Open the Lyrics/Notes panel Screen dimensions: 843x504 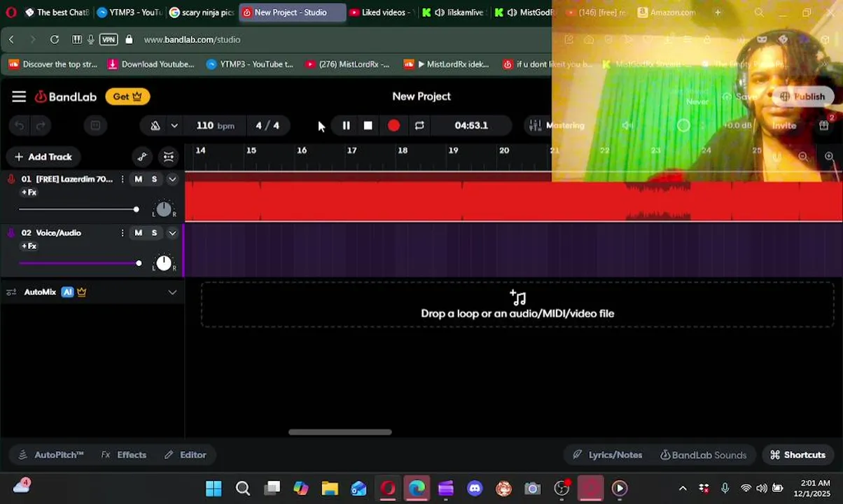coord(607,455)
